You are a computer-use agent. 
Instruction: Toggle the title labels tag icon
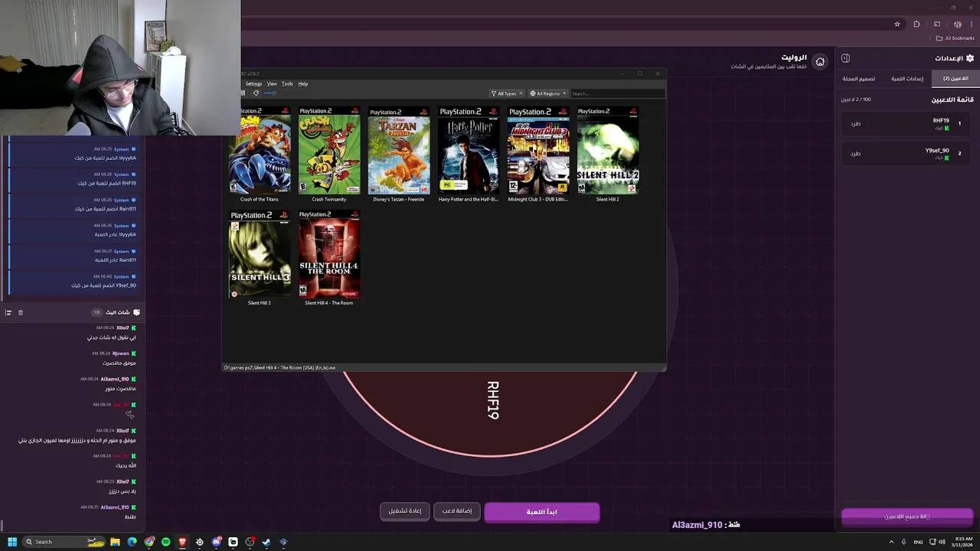coord(256,93)
